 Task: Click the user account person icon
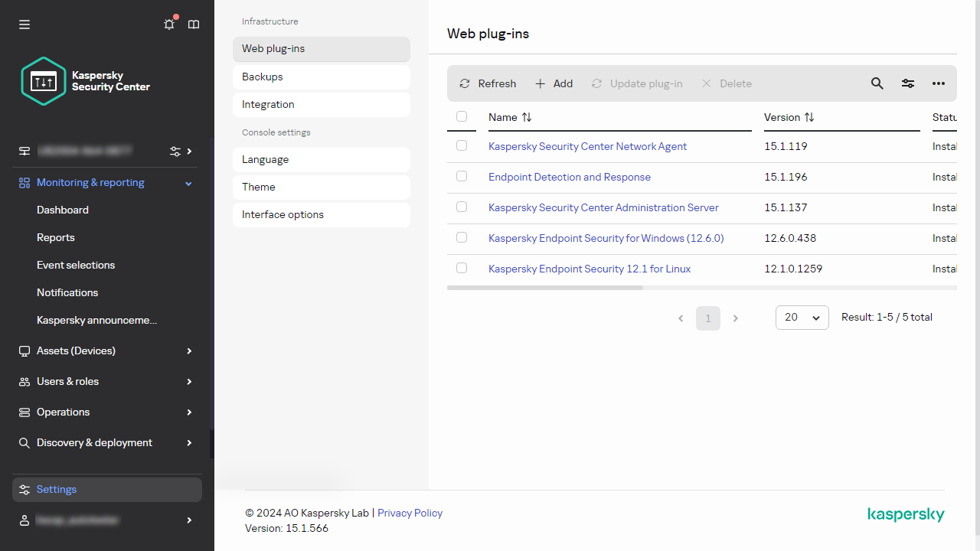click(x=24, y=520)
